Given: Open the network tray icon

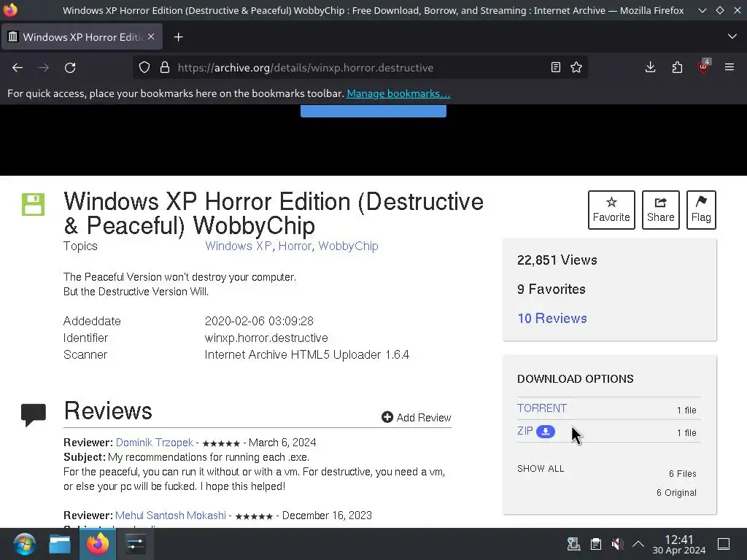Looking at the screenshot, I should click(573, 544).
